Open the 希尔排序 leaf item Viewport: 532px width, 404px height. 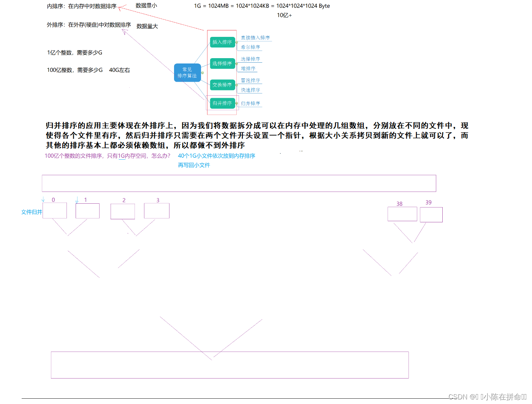click(250, 47)
